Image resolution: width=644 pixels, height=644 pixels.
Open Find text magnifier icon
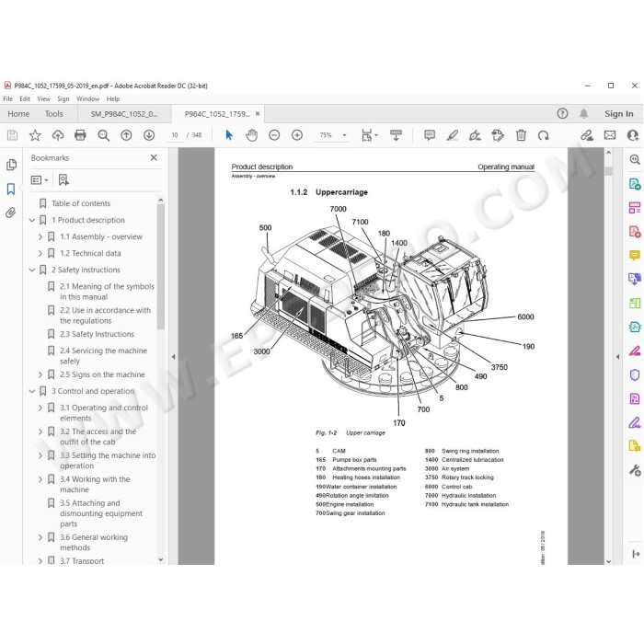click(103, 135)
